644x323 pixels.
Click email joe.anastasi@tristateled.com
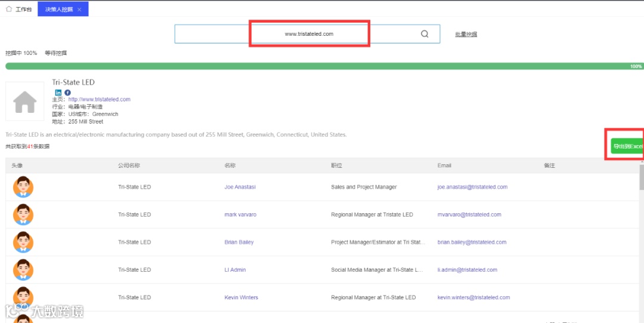(472, 187)
